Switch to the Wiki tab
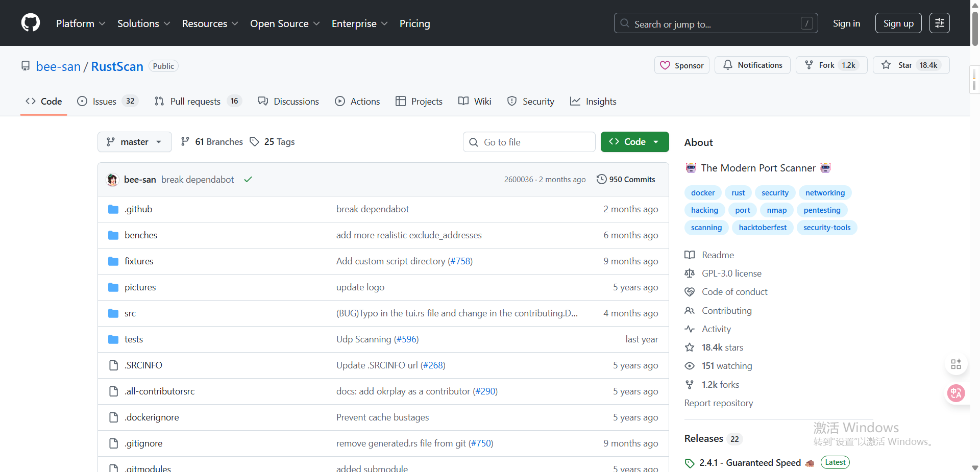The height and width of the screenshot is (472, 980). click(475, 102)
